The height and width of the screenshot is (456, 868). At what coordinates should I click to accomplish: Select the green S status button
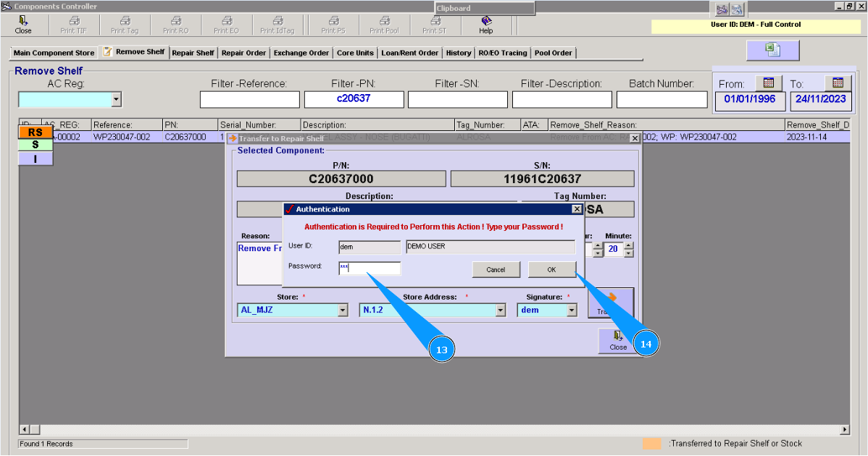coord(36,145)
